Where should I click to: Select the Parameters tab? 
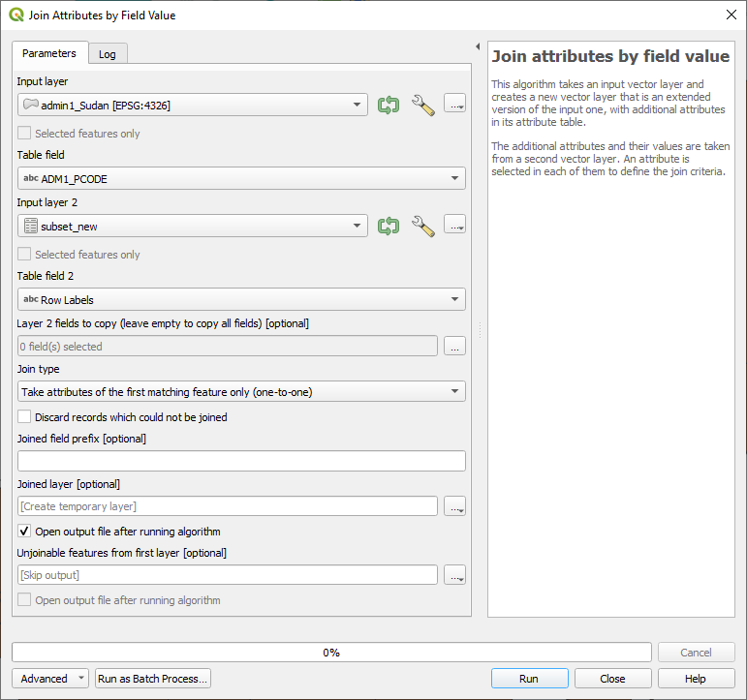[49, 53]
